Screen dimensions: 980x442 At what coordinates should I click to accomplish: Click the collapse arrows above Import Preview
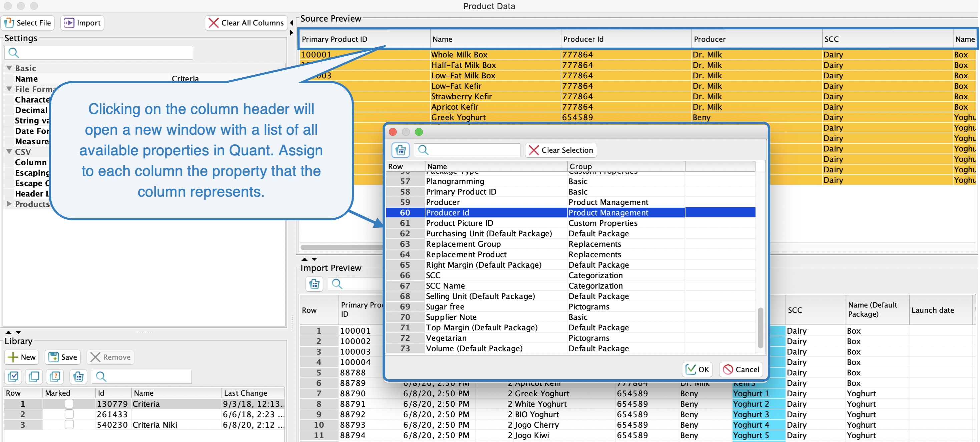309,259
